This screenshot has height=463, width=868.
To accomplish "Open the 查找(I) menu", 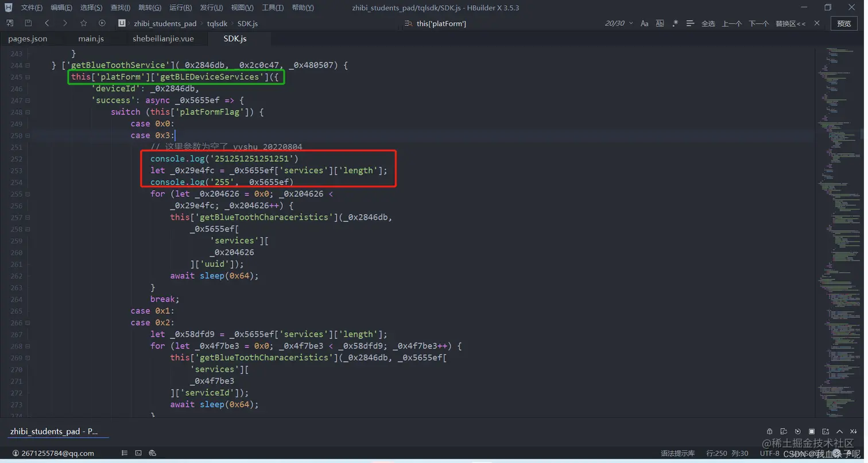I will coord(121,7).
